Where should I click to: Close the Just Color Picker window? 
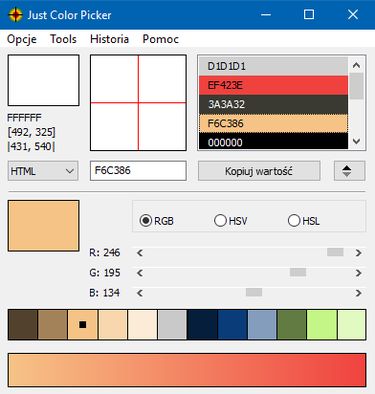(x=353, y=15)
